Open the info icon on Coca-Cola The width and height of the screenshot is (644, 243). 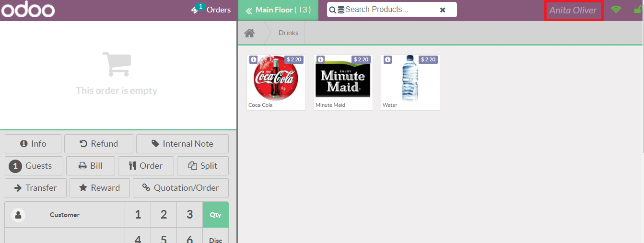[254, 59]
